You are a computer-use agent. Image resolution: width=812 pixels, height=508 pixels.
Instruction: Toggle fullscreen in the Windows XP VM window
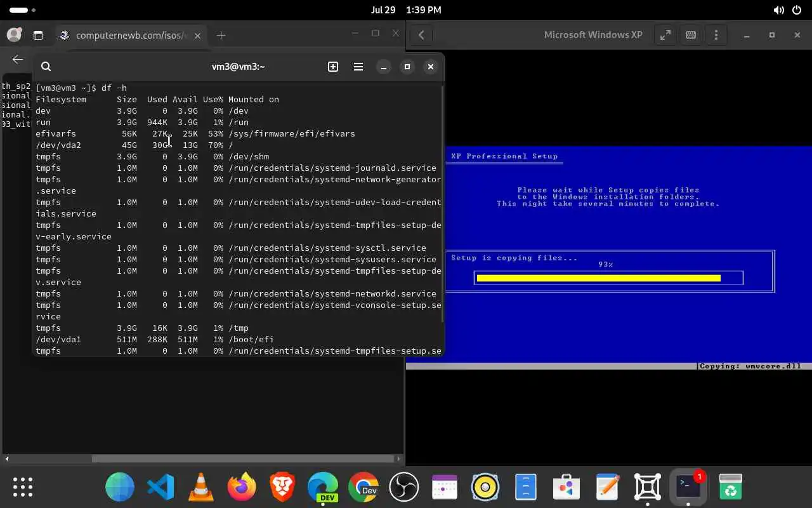coord(665,35)
